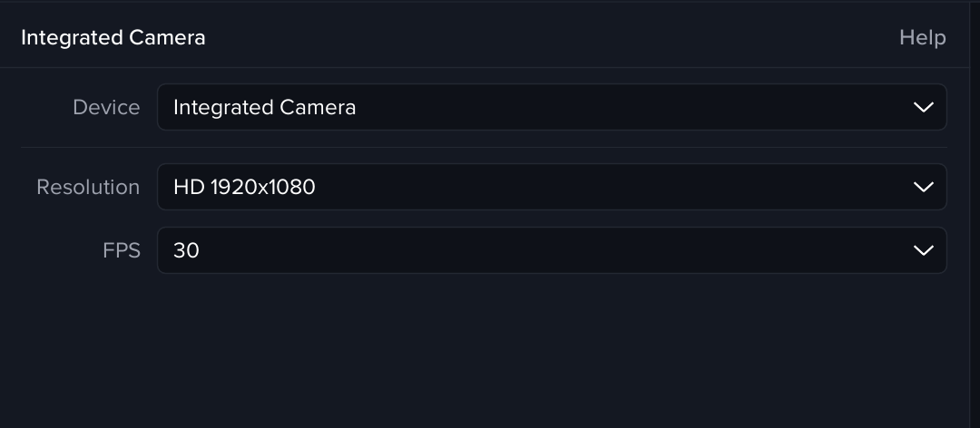
Task: Click the Device dropdown chevron arrow
Action: (923, 107)
